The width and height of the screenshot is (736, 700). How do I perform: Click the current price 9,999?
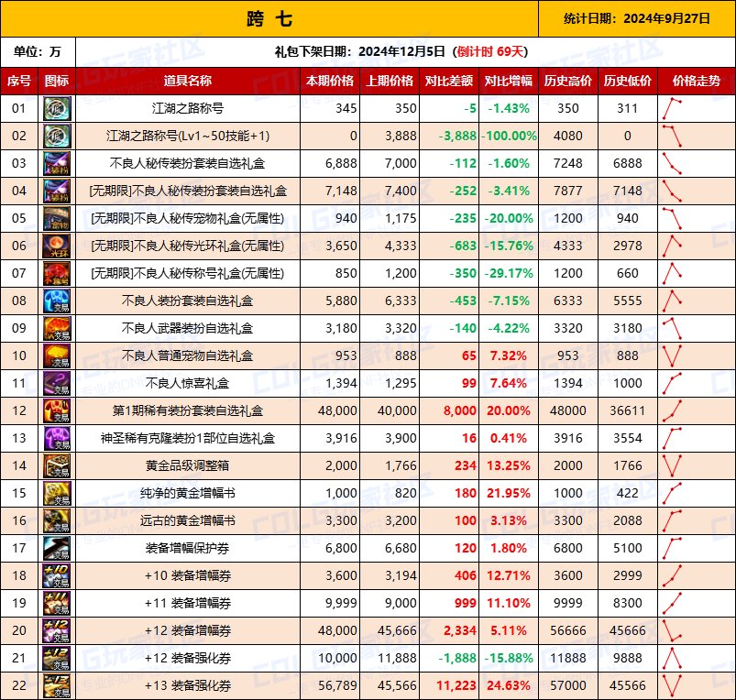(x=341, y=603)
